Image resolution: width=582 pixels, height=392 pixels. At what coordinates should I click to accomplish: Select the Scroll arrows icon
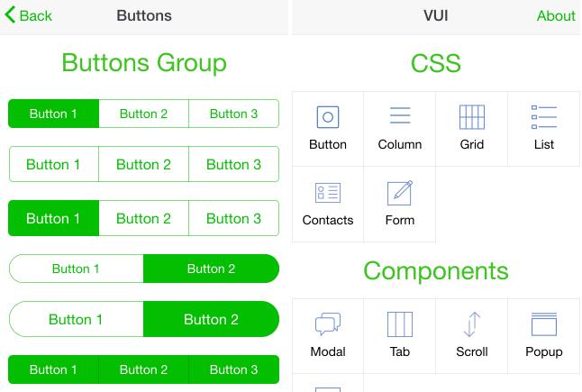472,324
